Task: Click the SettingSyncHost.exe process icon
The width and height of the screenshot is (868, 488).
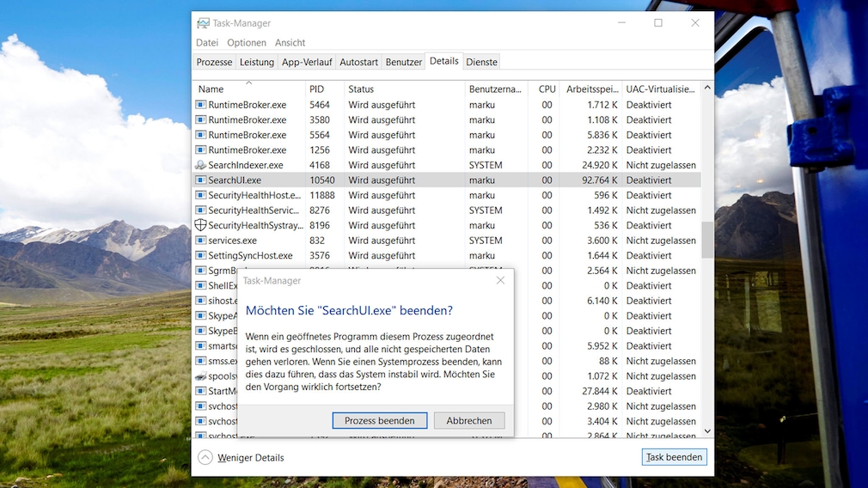Action: click(200, 255)
